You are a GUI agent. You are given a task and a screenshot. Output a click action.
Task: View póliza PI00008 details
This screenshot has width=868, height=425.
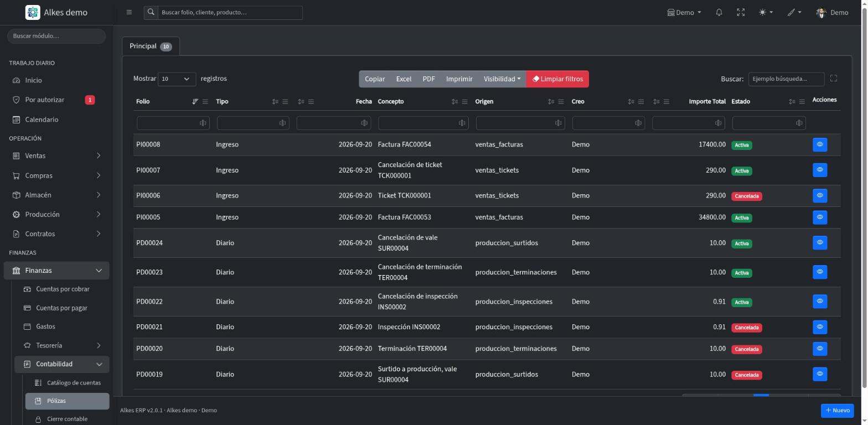(x=820, y=144)
